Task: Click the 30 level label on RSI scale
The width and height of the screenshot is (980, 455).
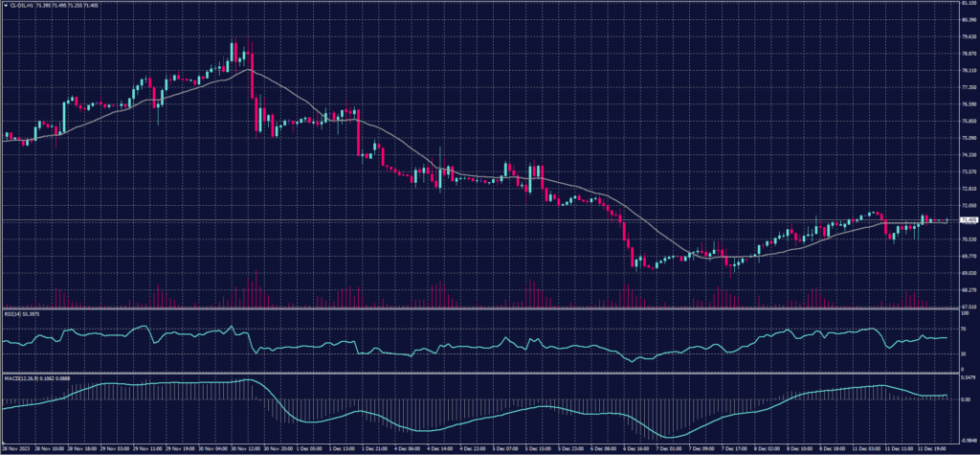Action: pos(963,353)
